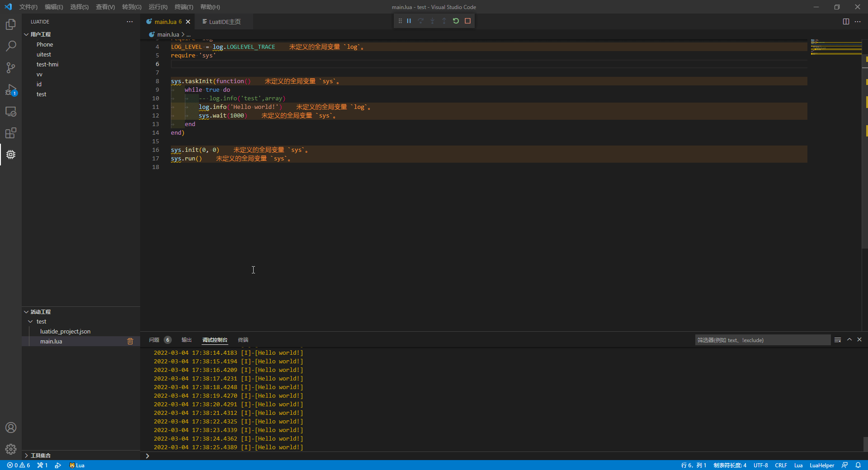Screen dimensions: 868x470
Task: Switch to the 问题 panel tab
Action: click(x=154, y=340)
